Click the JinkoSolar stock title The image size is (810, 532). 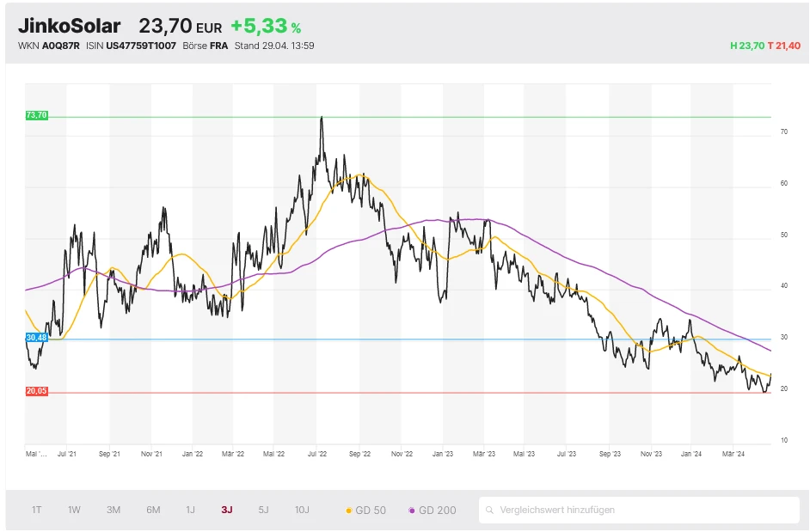(x=70, y=26)
